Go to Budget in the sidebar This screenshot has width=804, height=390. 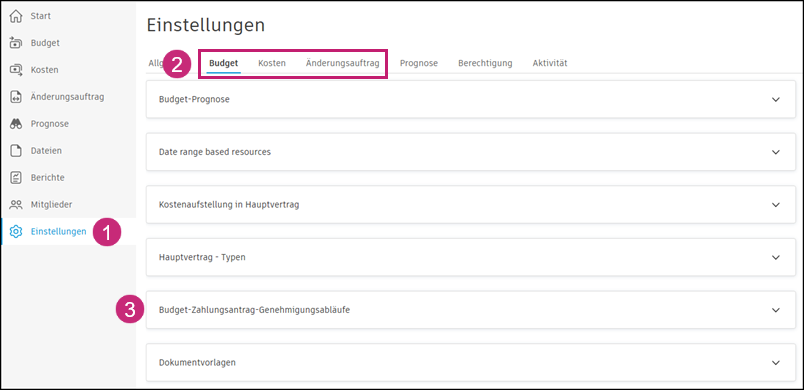click(45, 43)
